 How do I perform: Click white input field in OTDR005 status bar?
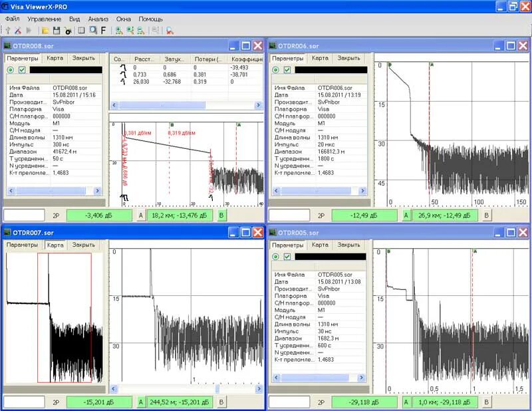[x=289, y=402]
